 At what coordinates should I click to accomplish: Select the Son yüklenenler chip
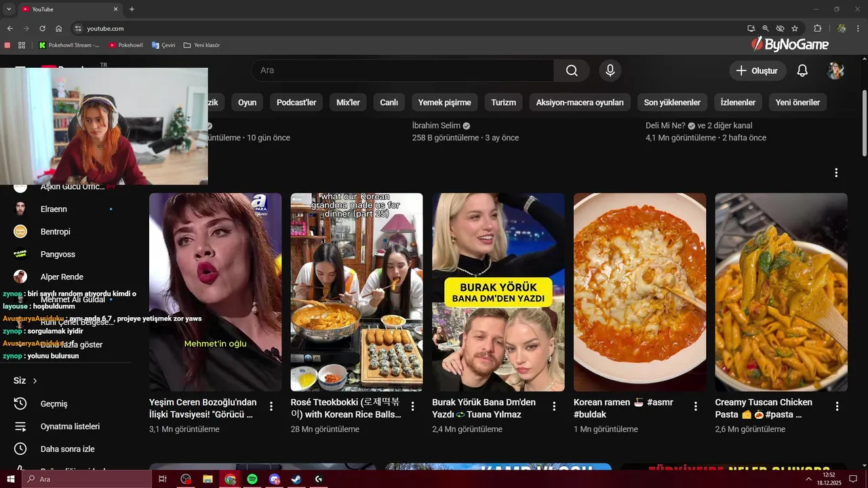point(672,102)
